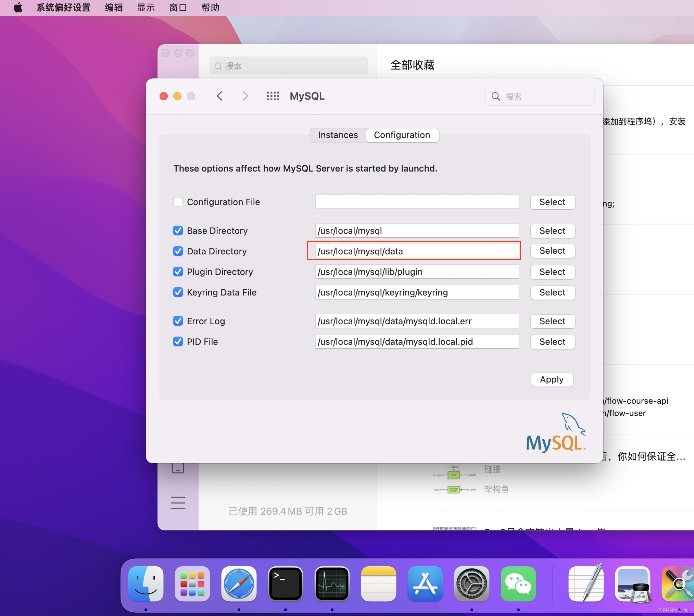694x616 pixels.
Task: Open Notes from the Dock
Action: 378,584
